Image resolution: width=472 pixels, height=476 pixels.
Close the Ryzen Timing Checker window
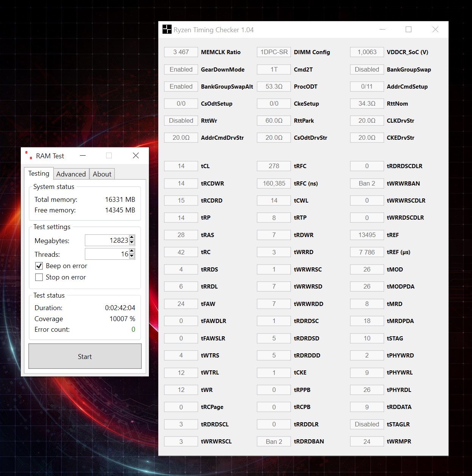click(x=435, y=30)
